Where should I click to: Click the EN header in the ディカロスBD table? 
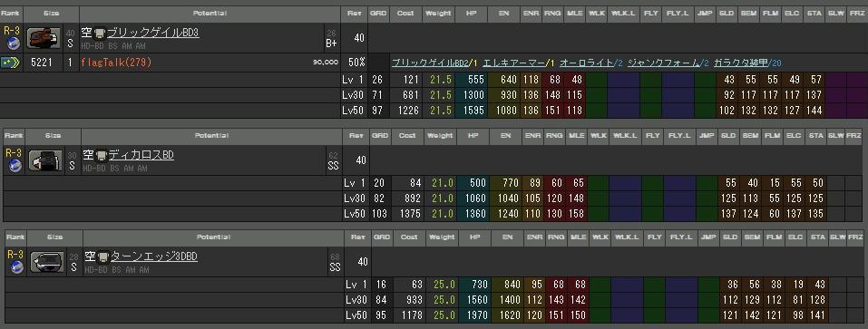click(505, 135)
